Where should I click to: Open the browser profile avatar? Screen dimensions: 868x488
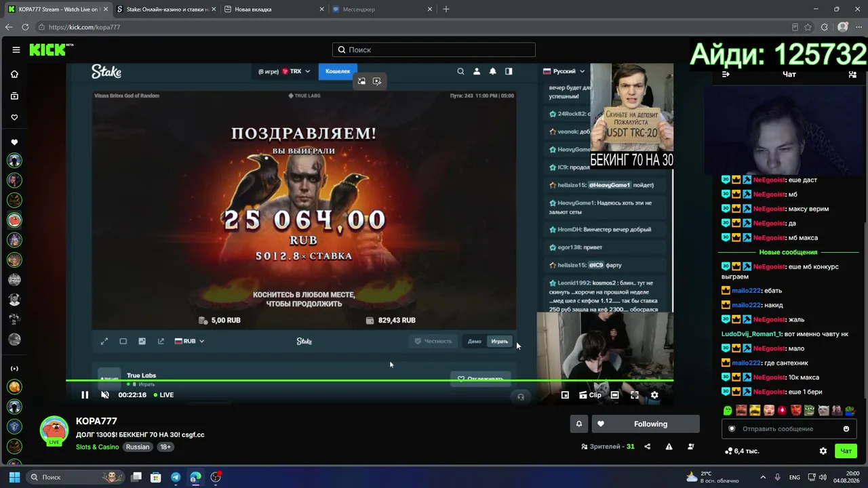(x=843, y=27)
